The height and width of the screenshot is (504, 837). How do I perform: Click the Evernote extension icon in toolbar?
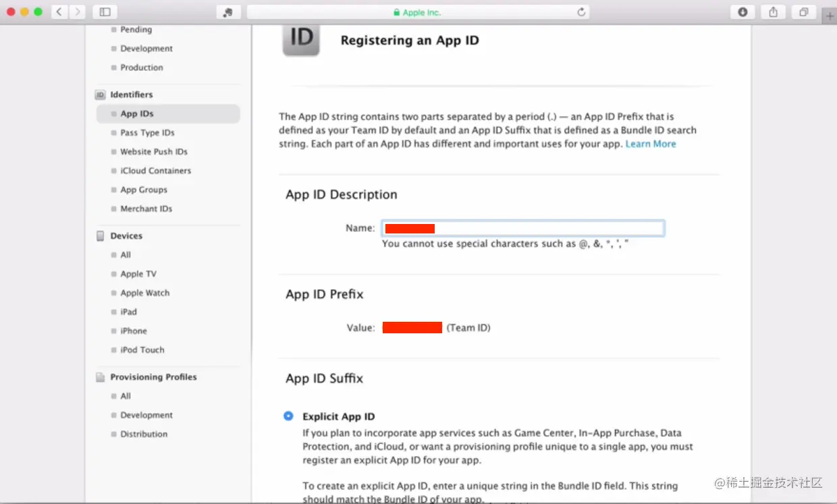point(228,12)
